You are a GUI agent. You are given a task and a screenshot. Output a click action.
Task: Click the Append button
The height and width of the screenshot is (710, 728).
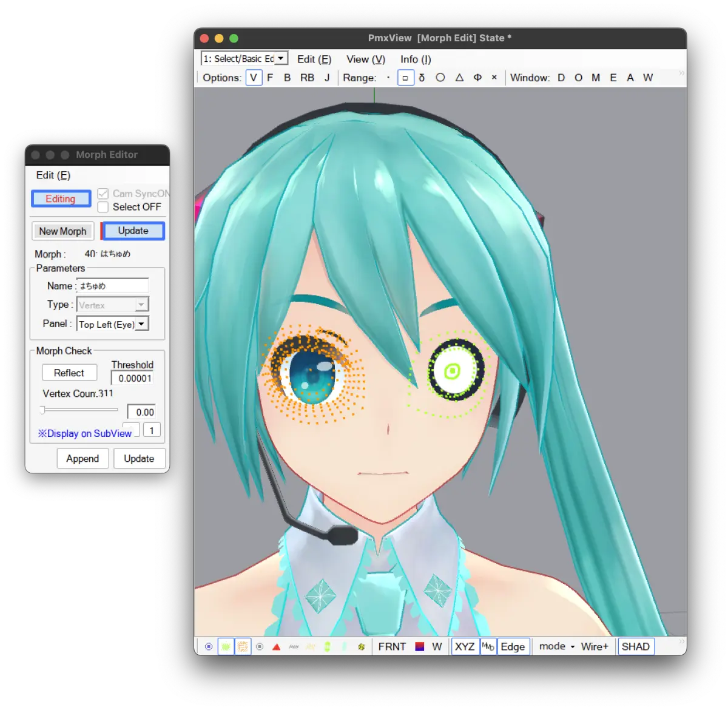coord(83,459)
